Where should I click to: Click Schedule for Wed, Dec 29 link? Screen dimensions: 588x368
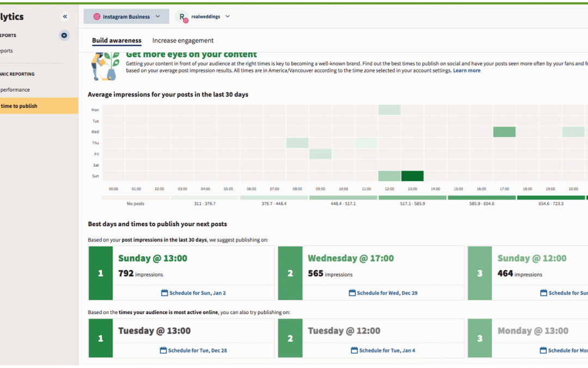pos(387,293)
